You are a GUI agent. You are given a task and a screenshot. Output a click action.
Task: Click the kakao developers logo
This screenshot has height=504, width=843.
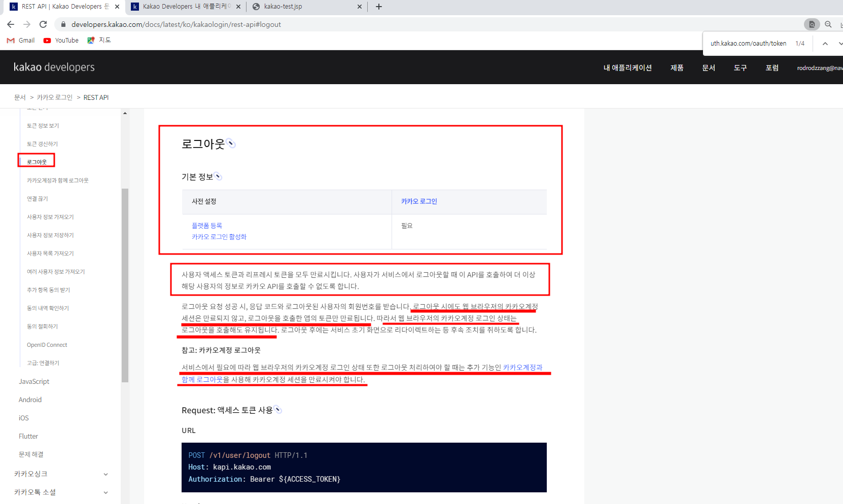(54, 67)
